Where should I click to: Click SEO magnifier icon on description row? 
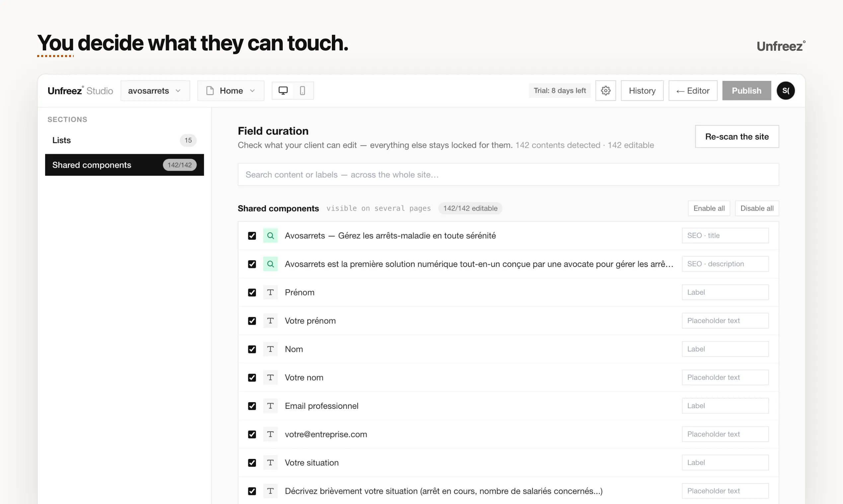[270, 264]
